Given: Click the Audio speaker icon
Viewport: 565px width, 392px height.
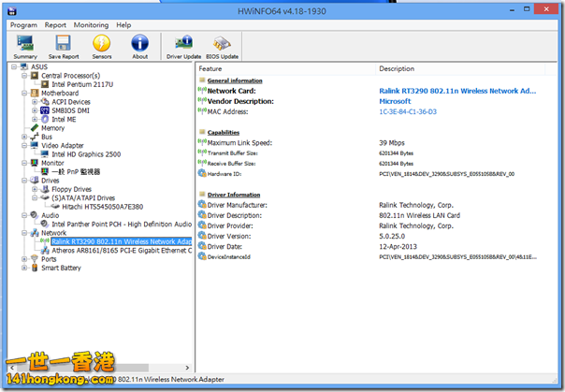Looking at the screenshot, I should click(35, 215).
